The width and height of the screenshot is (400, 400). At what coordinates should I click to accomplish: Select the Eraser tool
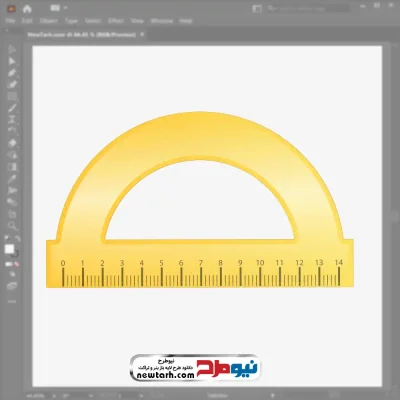click(12, 143)
